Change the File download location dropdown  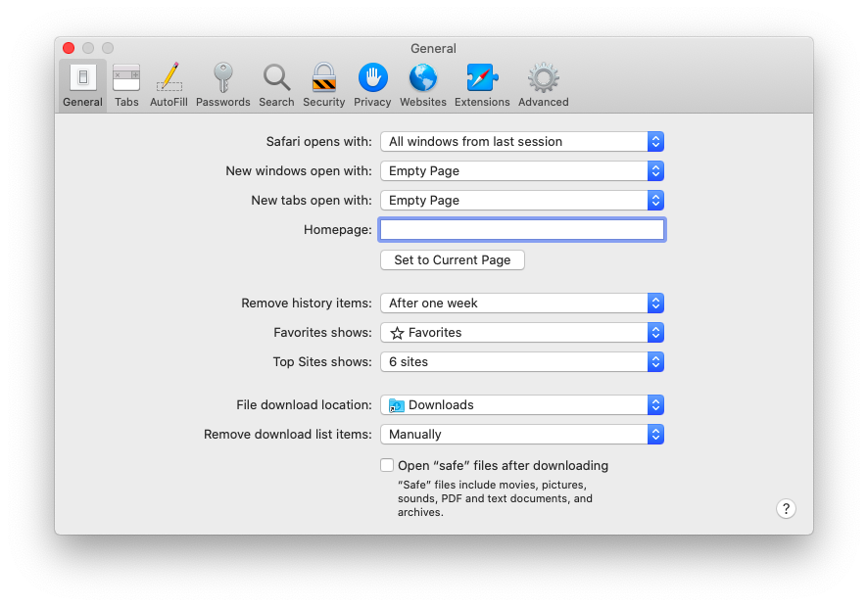coord(522,405)
